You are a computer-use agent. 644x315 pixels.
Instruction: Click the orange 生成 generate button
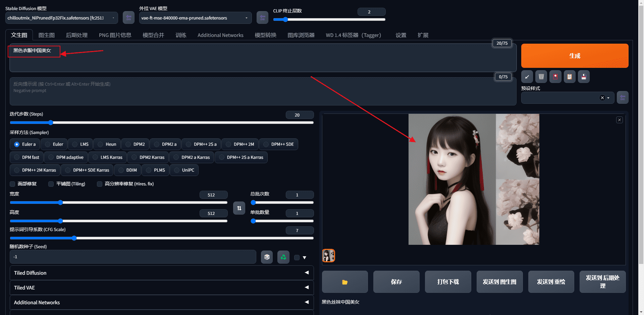tap(574, 56)
